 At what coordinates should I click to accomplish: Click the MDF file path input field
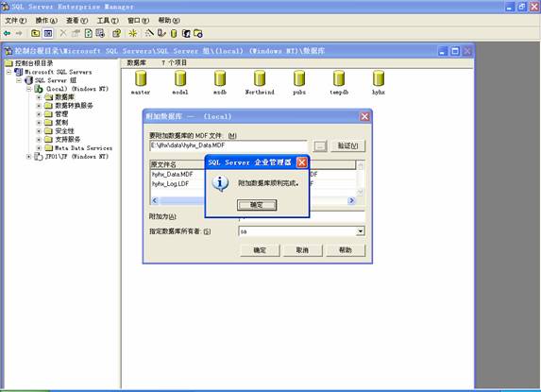[228, 146]
